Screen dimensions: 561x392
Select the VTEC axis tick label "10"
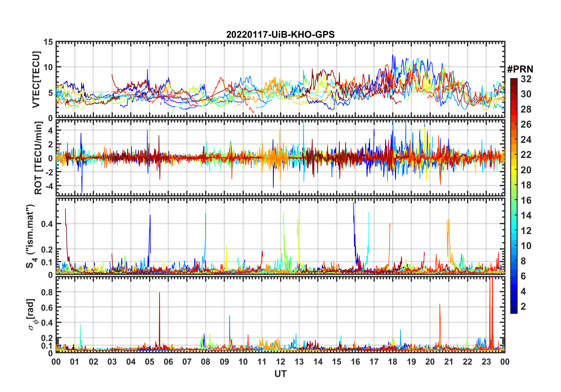point(48,67)
